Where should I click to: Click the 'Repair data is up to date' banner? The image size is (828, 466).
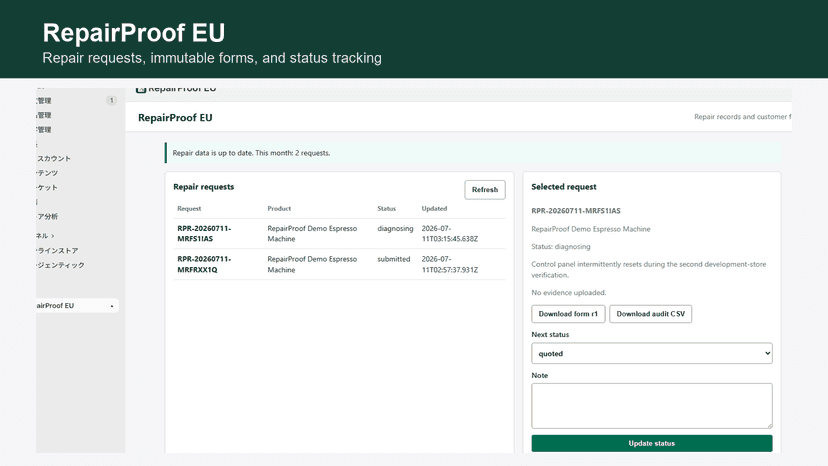[x=473, y=153]
